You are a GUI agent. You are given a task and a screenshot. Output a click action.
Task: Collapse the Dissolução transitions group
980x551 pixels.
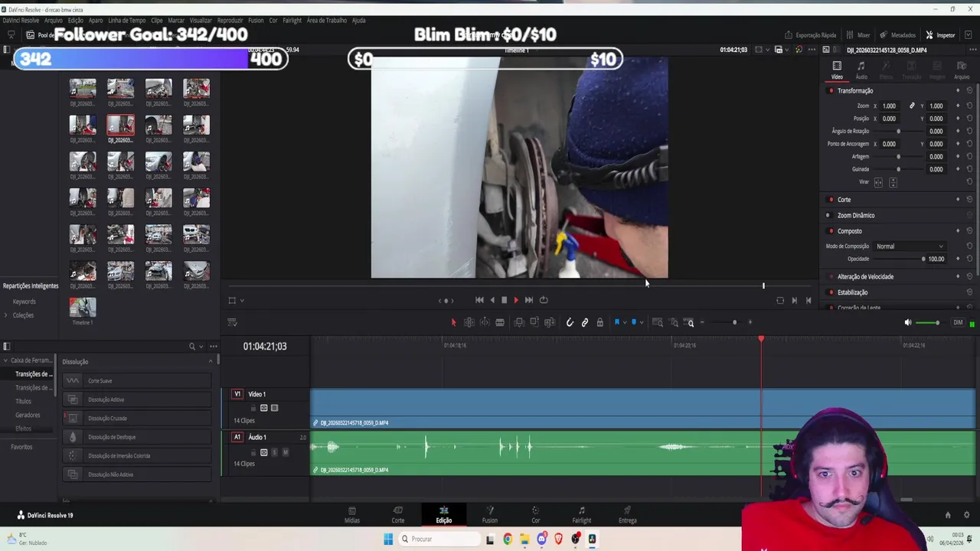(211, 361)
